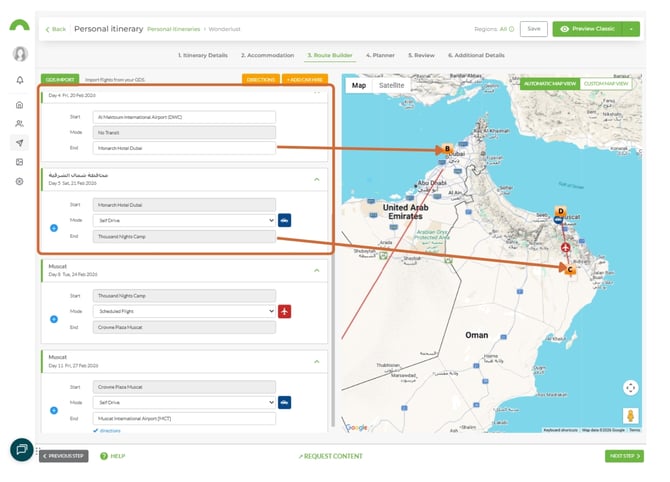Open Day 8 Mode dropdown Scheduled Flight
This screenshot has height=482, width=670.
[184, 311]
